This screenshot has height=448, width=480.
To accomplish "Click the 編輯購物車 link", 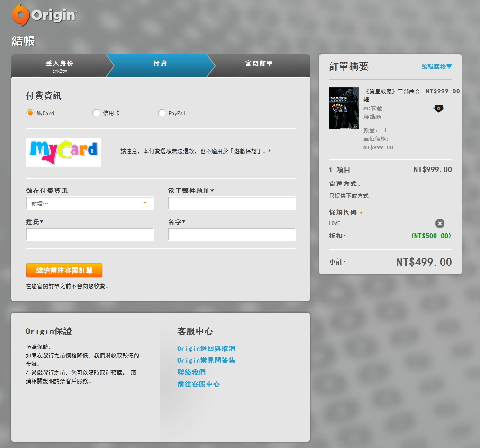I will tap(436, 67).
